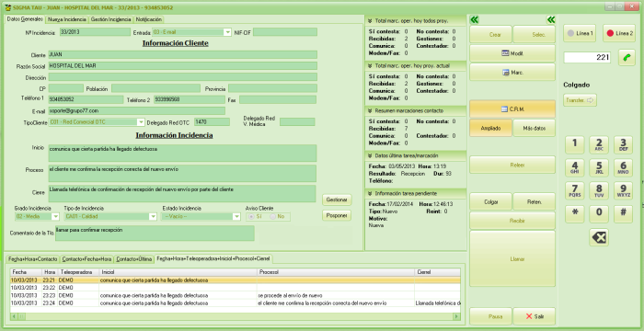
Task: Click the Crear button
Action: coord(490,35)
